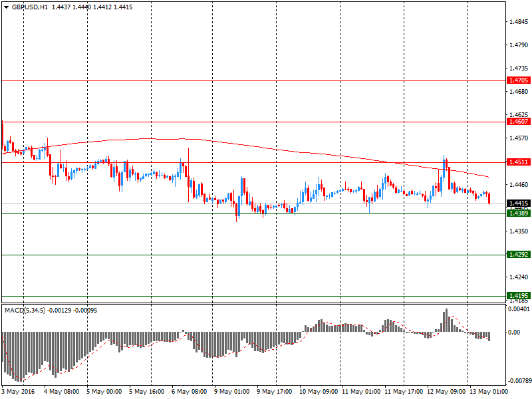Click the 5 May 00:00 time axis label
This screenshot has height=399, width=532.
(104, 392)
